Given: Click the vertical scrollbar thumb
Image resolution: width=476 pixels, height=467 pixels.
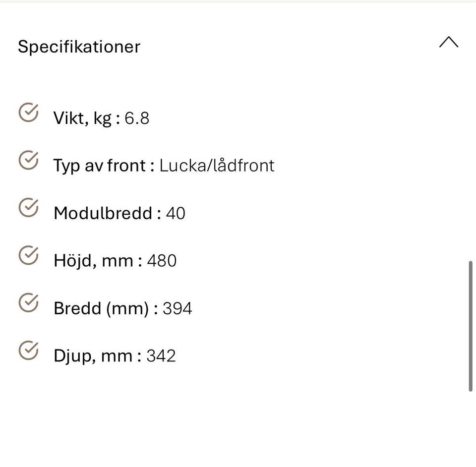Looking at the screenshot, I should click(471, 326).
